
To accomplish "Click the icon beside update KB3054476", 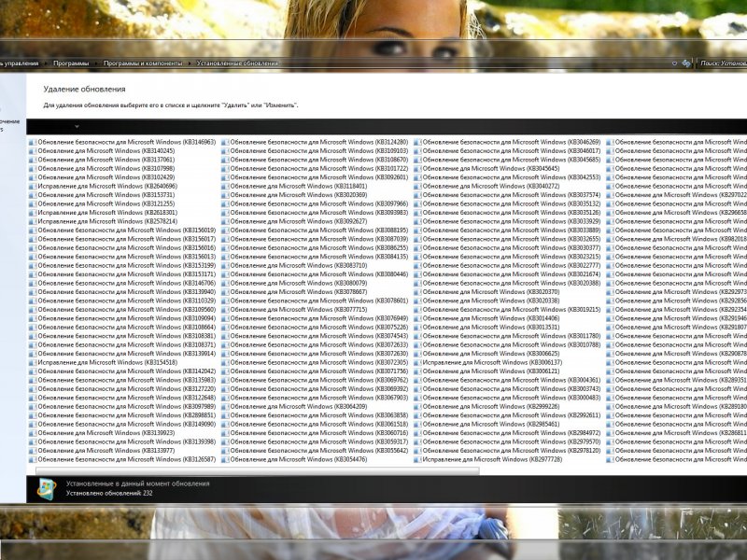I will pos(225,459).
